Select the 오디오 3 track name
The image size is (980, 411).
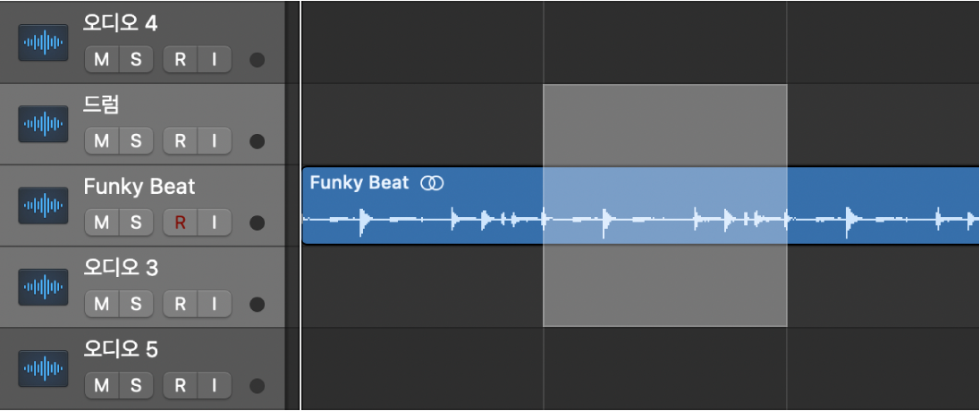coord(121,267)
